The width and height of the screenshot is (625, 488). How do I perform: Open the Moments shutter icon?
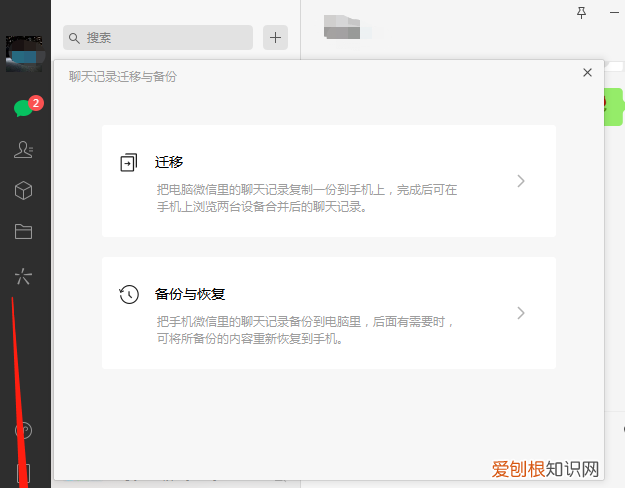tap(23, 276)
